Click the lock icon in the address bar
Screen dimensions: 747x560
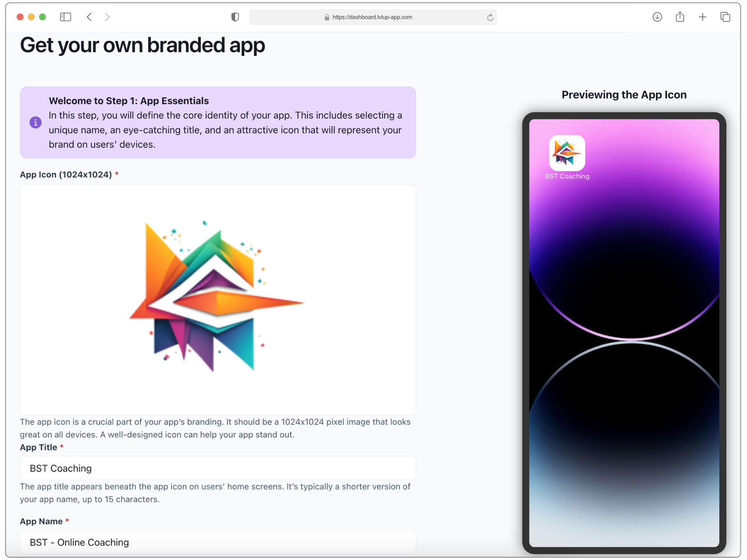(x=327, y=17)
